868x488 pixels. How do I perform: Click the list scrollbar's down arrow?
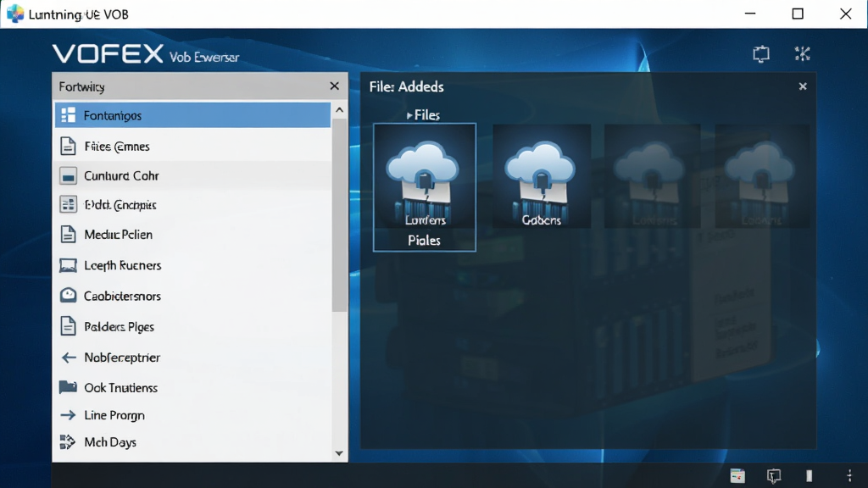click(x=339, y=454)
